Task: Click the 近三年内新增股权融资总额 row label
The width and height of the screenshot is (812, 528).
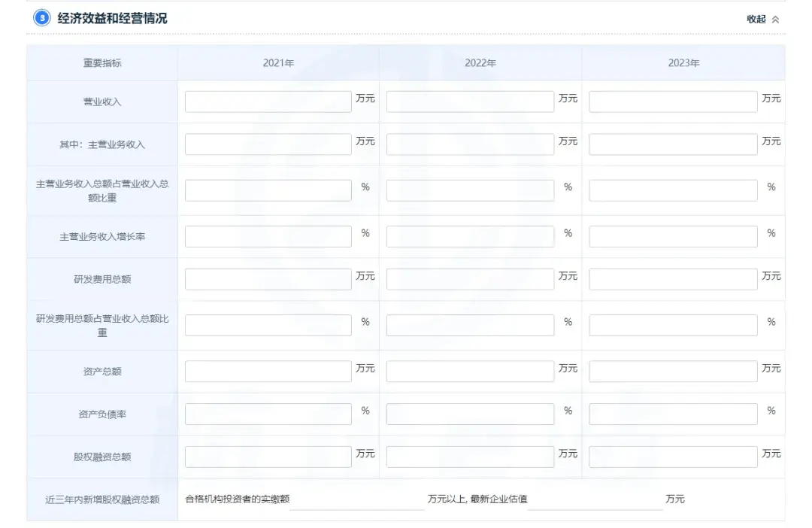Action: coord(102,500)
